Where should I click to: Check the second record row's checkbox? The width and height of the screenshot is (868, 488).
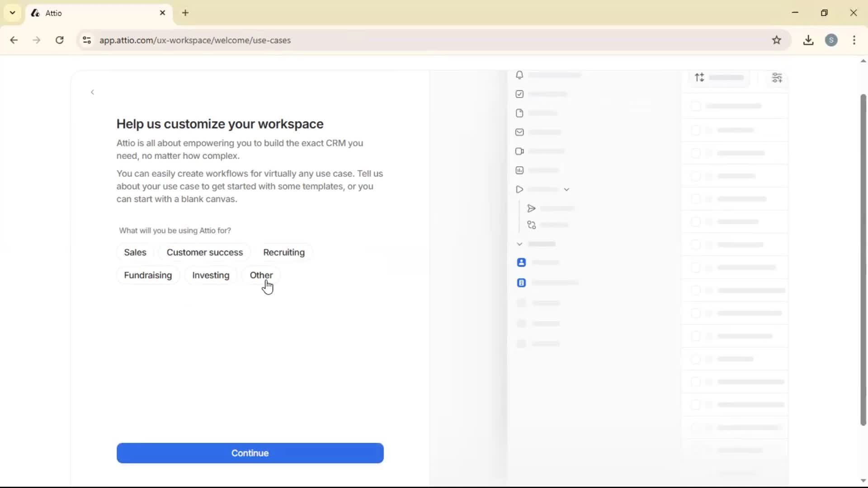coord(696,130)
